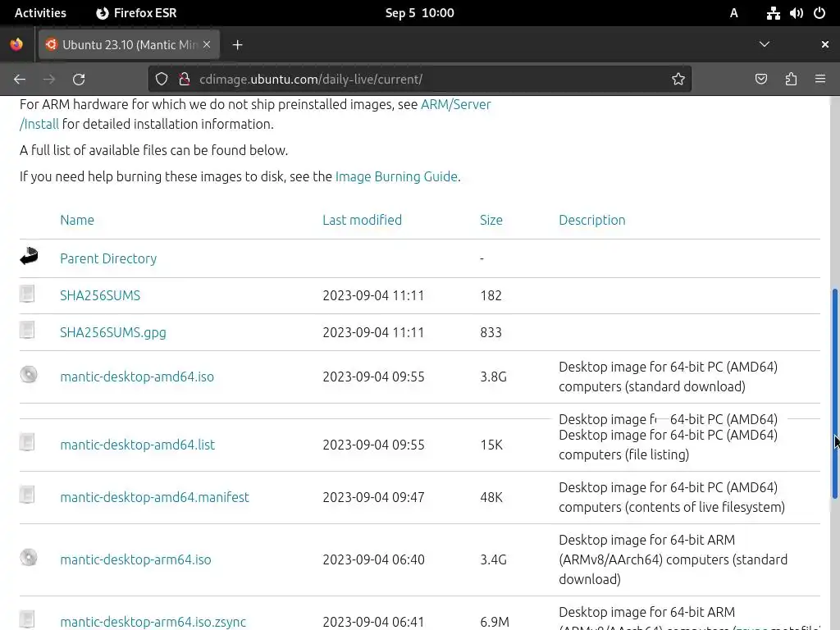The image size is (840, 630).
Task: Click the 833 size value
Action: click(x=491, y=333)
